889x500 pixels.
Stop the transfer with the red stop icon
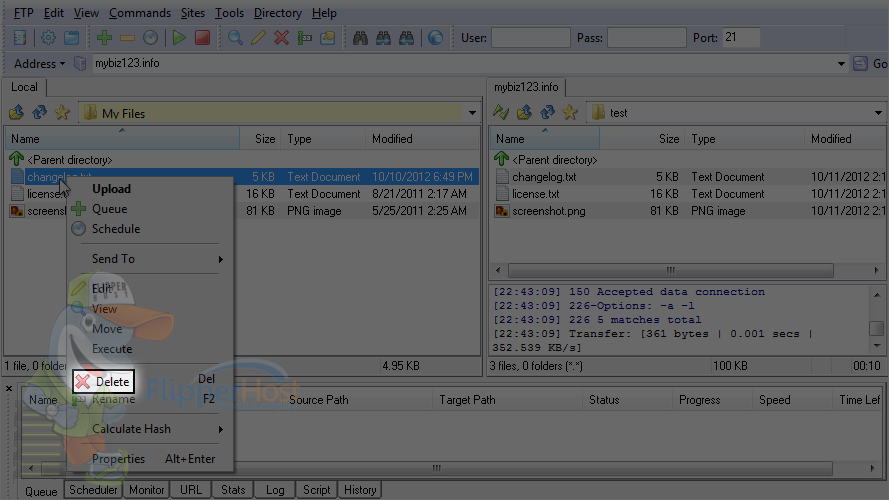pyautogui.click(x=202, y=38)
